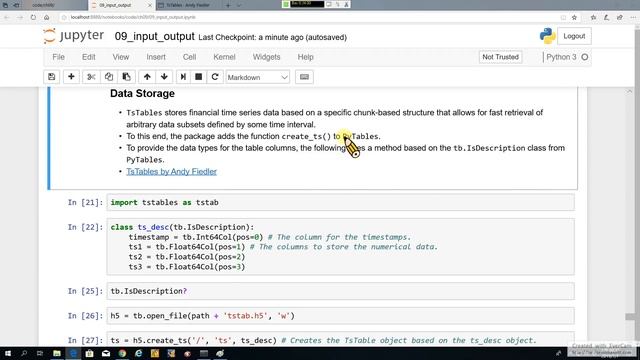Viewport: 640px width, 360px height.
Task: Open File Explorer from taskbar
Action: (57, 353)
